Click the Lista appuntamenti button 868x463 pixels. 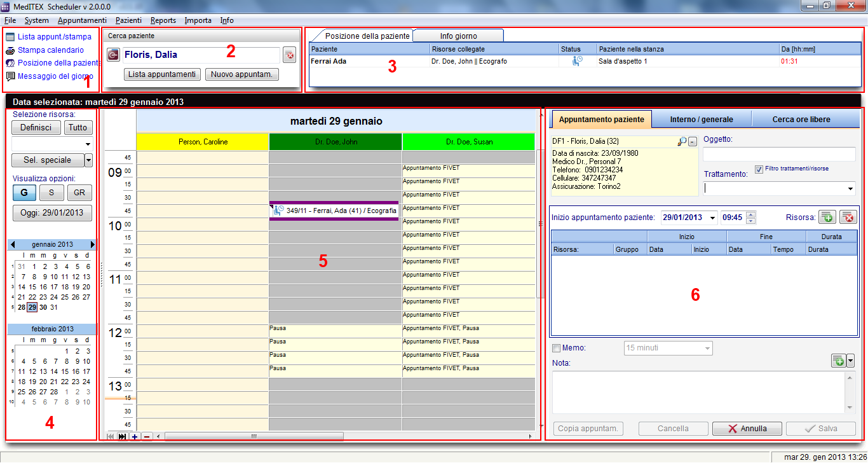162,74
